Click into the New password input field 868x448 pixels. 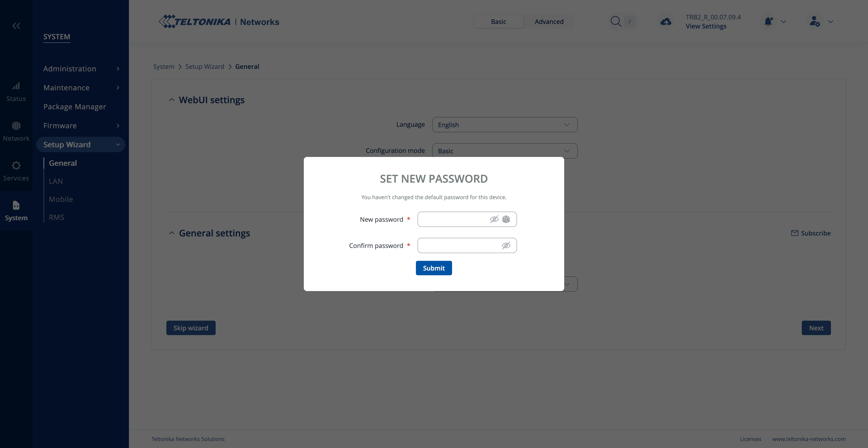(453, 219)
